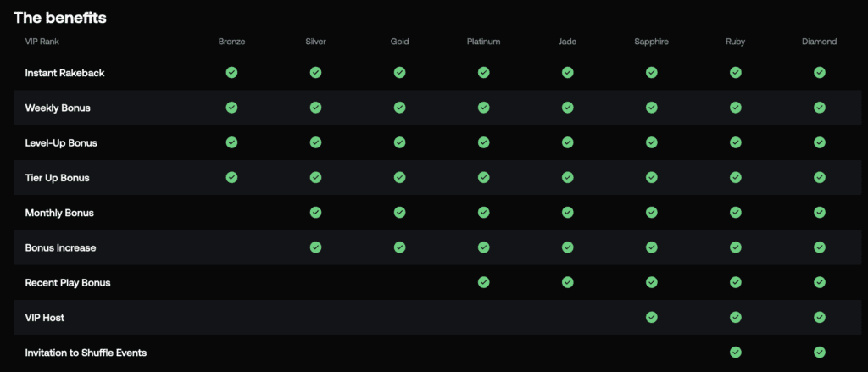Click Level-Up Bonus checkmark under Ruby
Image resolution: width=868 pixels, height=372 pixels.
pos(736,142)
